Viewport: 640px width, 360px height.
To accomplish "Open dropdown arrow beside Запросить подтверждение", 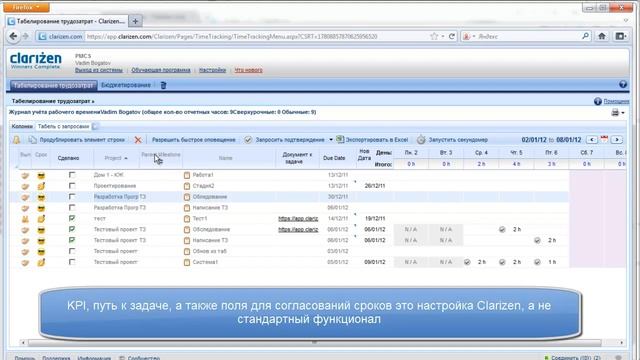I will (x=331, y=140).
